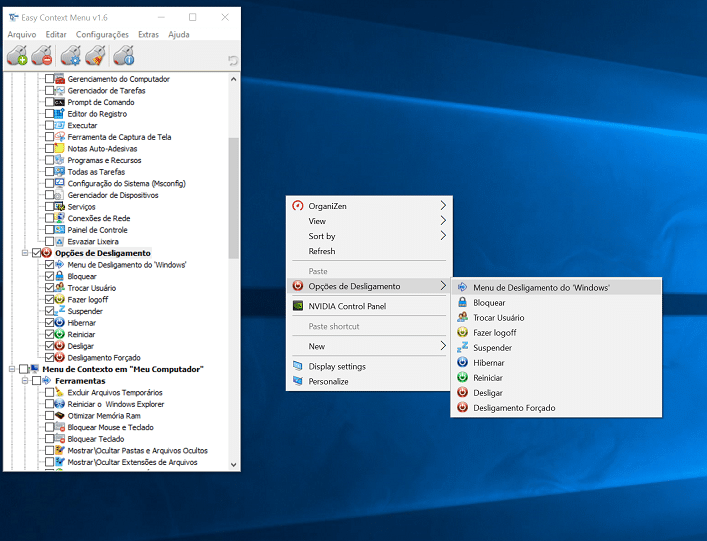The width and height of the screenshot is (707, 541).
Task: Expand the Sort by submenu arrow
Action: pyautogui.click(x=443, y=236)
